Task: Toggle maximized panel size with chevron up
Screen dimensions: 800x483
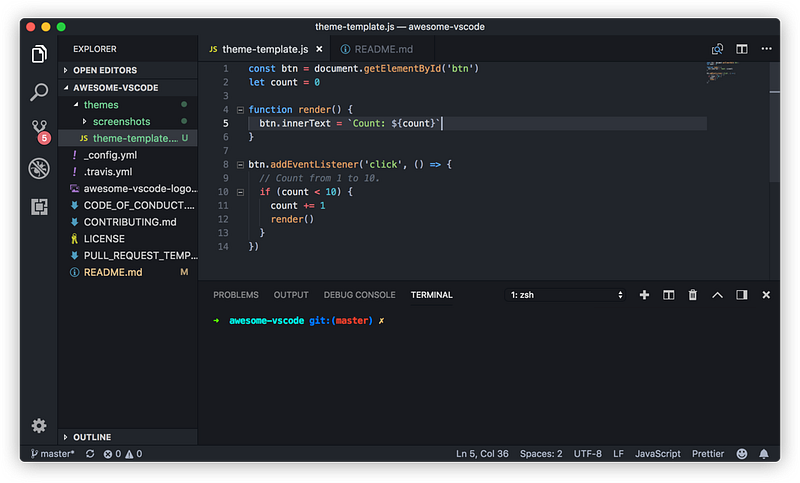Action: [717, 295]
